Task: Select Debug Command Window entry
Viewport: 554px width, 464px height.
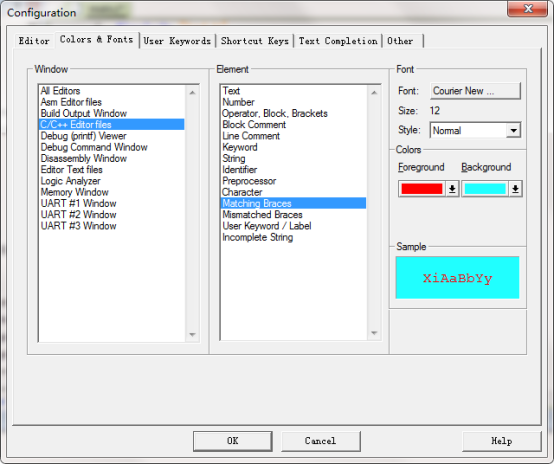Action: pyautogui.click(x=111, y=147)
